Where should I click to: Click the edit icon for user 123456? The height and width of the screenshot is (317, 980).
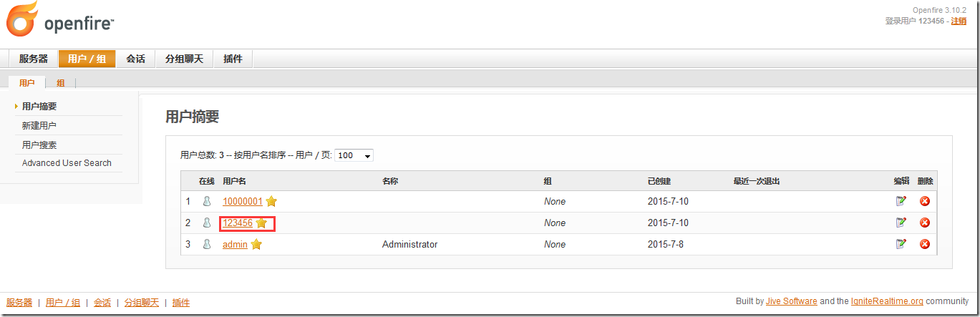[901, 223]
